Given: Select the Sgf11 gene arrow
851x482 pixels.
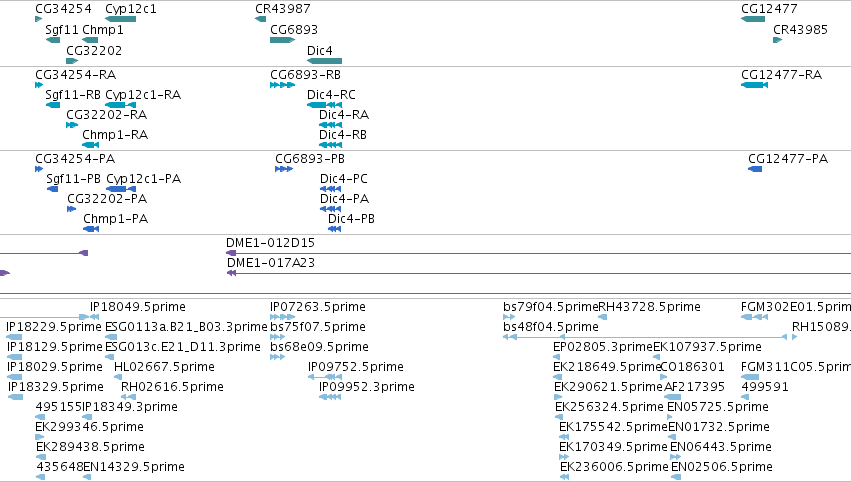Looking at the screenshot, I should [53, 40].
